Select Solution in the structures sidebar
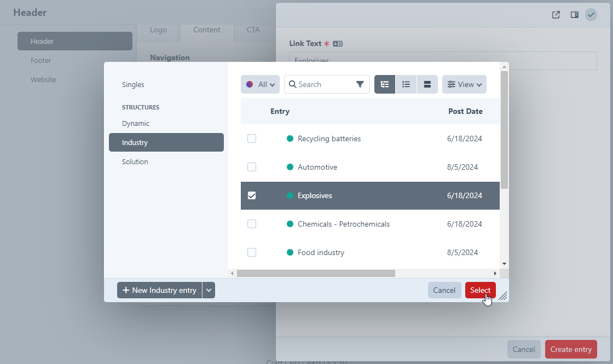Image resolution: width=613 pixels, height=364 pixels. [135, 161]
